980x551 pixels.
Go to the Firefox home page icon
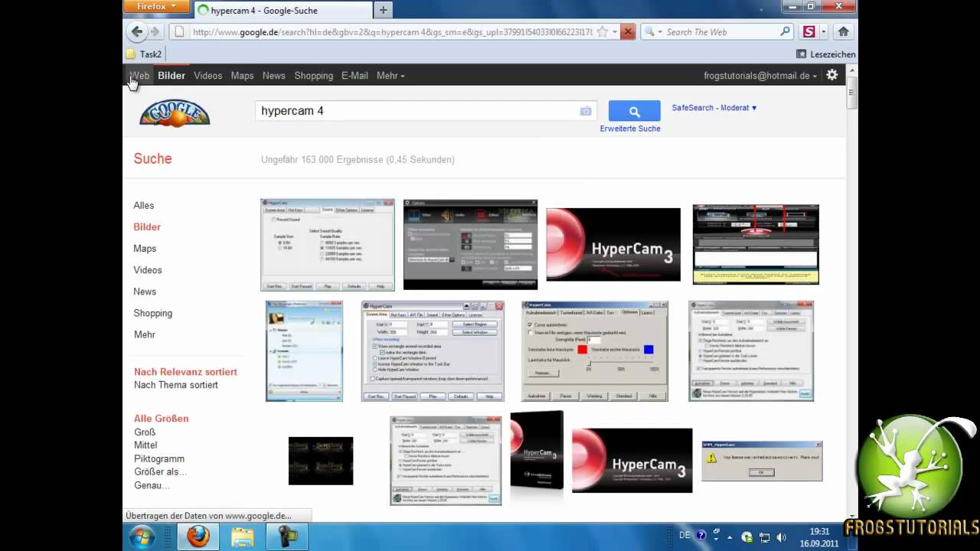tap(843, 32)
